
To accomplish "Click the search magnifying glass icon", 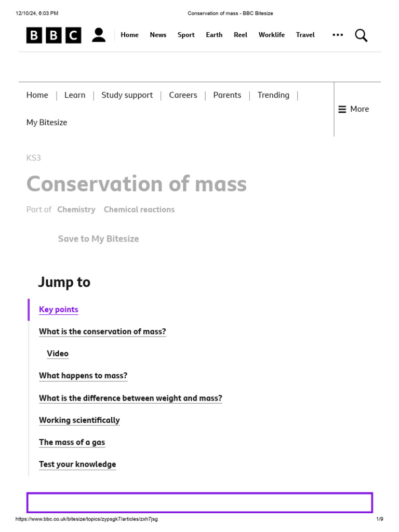I will [361, 35].
